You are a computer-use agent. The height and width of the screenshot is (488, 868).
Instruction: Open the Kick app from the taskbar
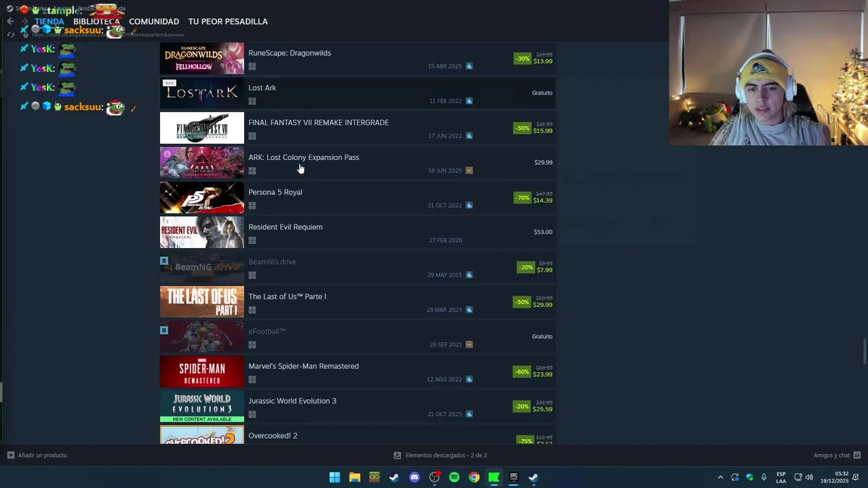(494, 477)
